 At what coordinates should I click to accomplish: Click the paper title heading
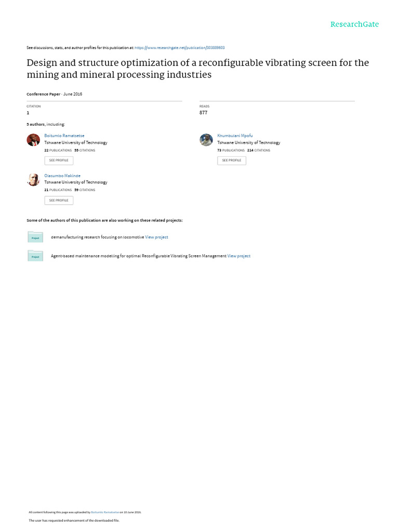[x=197, y=69]
